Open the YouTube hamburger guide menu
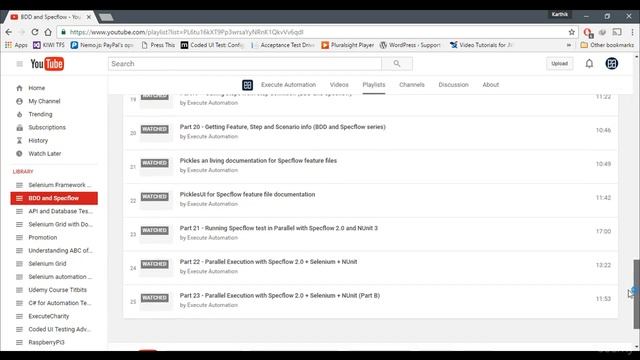The image size is (640, 360). [19, 64]
